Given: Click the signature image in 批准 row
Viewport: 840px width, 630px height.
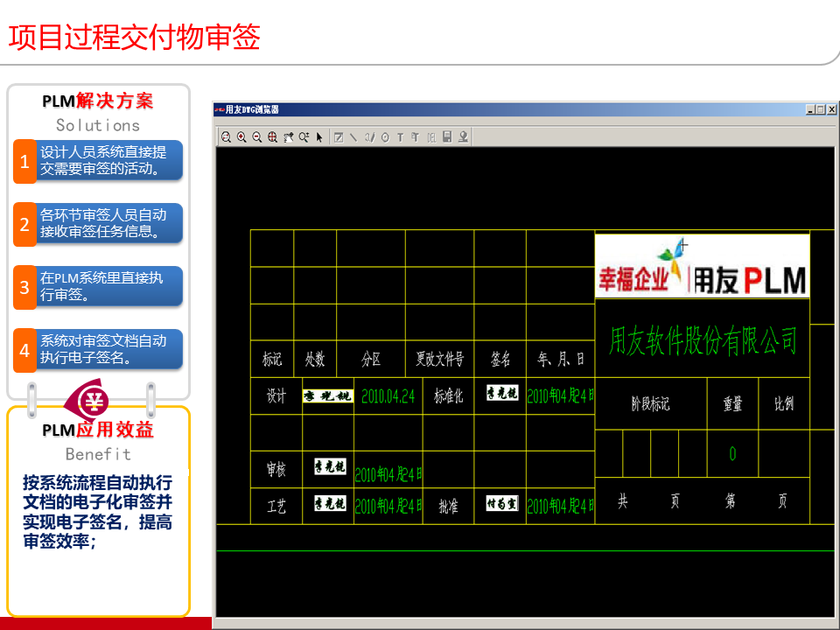Looking at the screenshot, I should coord(502,504).
